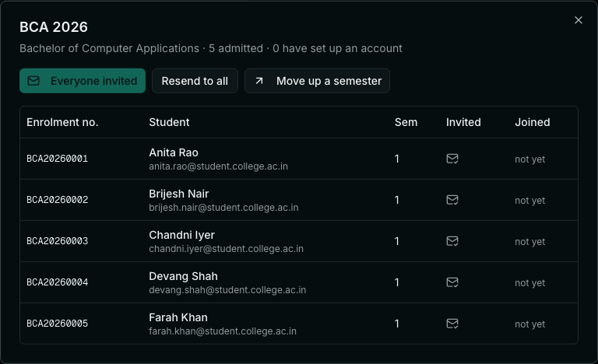Click email anita.rao@student.college.ac.in
Viewport: 598px width, 364px height.
pyautogui.click(x=219, y=166)
